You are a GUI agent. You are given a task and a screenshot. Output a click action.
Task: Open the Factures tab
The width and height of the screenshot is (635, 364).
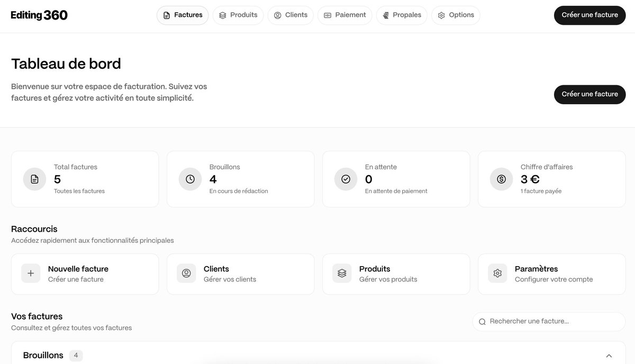click(x=183, y=15)
